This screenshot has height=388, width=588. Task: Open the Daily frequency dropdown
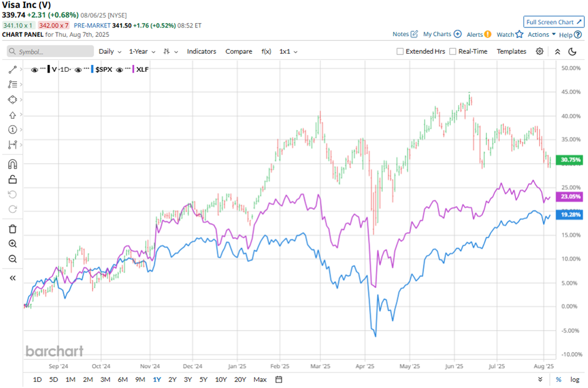(x=110, y=52)
